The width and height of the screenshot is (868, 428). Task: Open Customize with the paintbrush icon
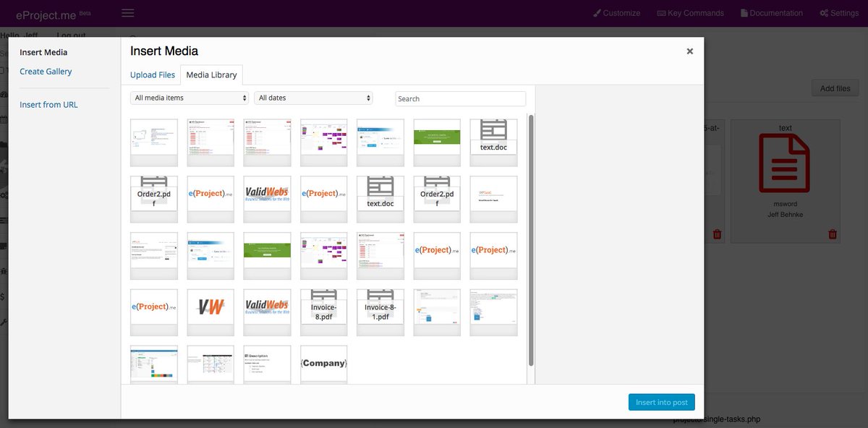click(x=616, y=13)
